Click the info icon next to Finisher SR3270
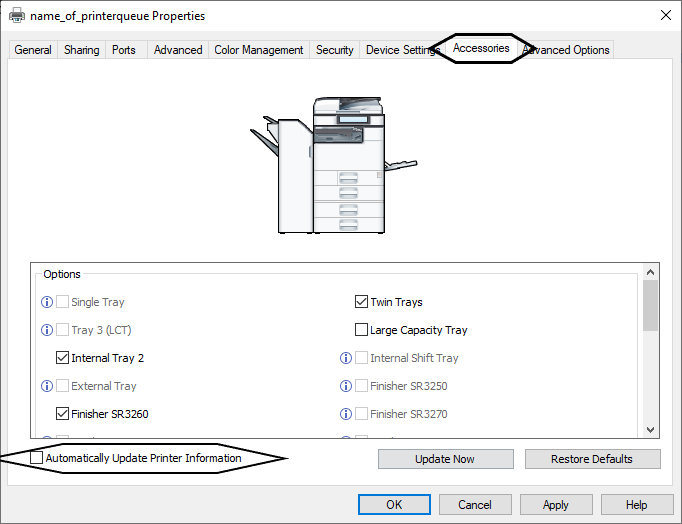The height and width of the screenshot is (524, 682). coord(346,414)
